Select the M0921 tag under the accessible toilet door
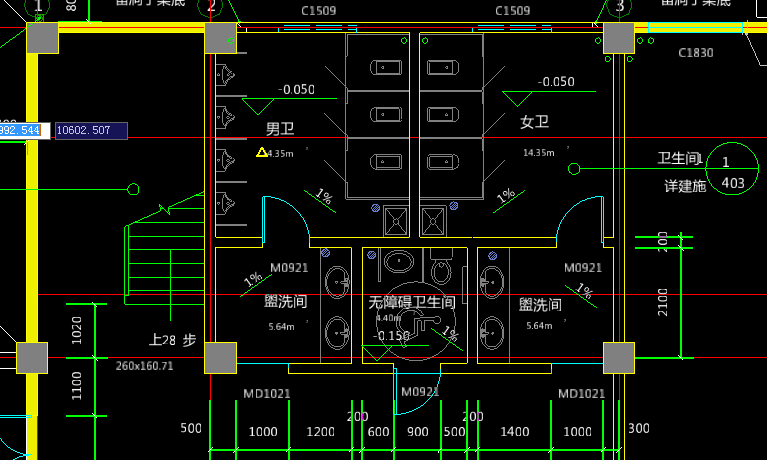Viewport: 767px width, 460px height. tap(420, 391)
